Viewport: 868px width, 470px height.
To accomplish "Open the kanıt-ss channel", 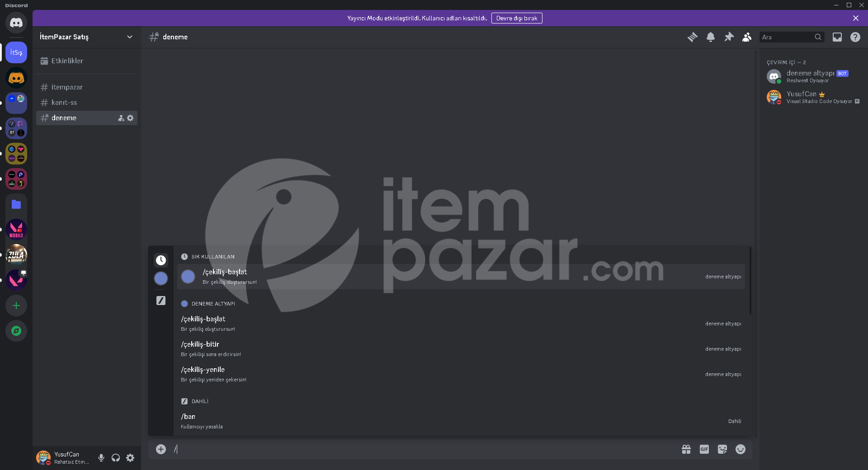I will tap(86, 103).
